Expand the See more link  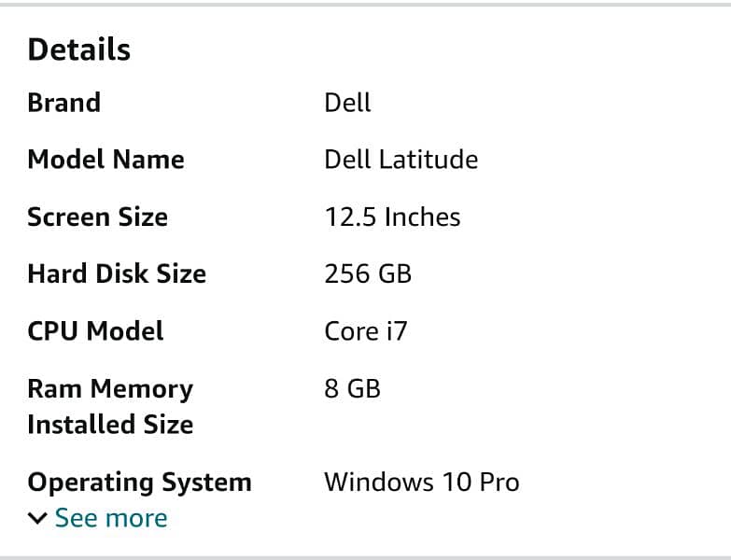click(111, 518)
